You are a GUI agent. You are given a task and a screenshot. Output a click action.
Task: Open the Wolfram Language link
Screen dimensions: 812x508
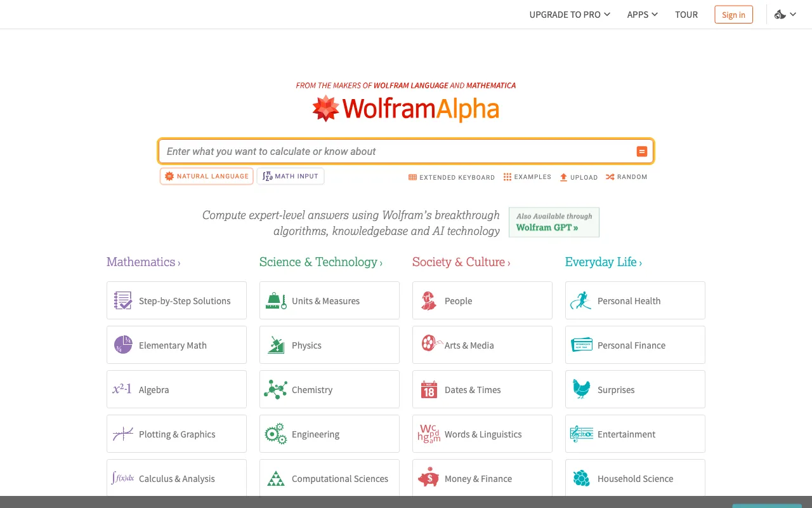coord(411,85)
